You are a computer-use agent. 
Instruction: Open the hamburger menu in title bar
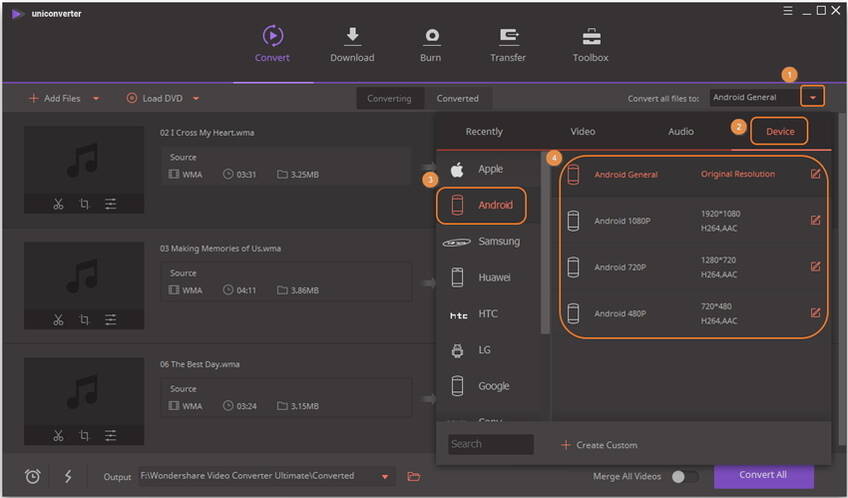click(x=787, y=11)
